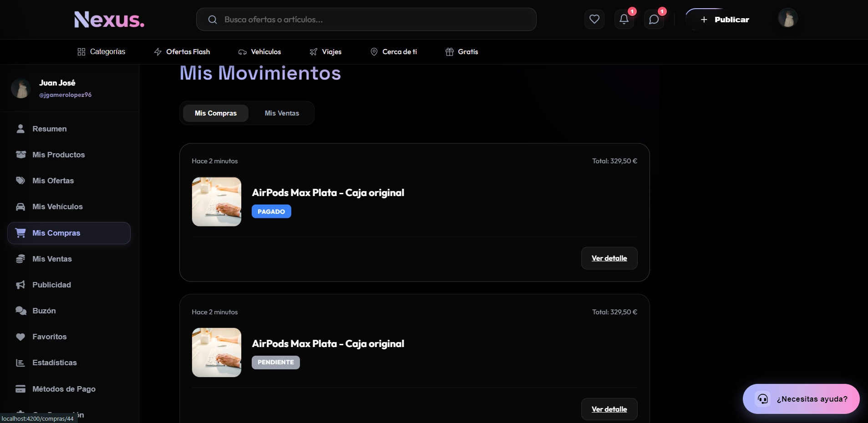Image resolution: width=868 pixels, height=423 pixels.
Task: View details of the PENDIENTE purchase
Action: point(609,409)
